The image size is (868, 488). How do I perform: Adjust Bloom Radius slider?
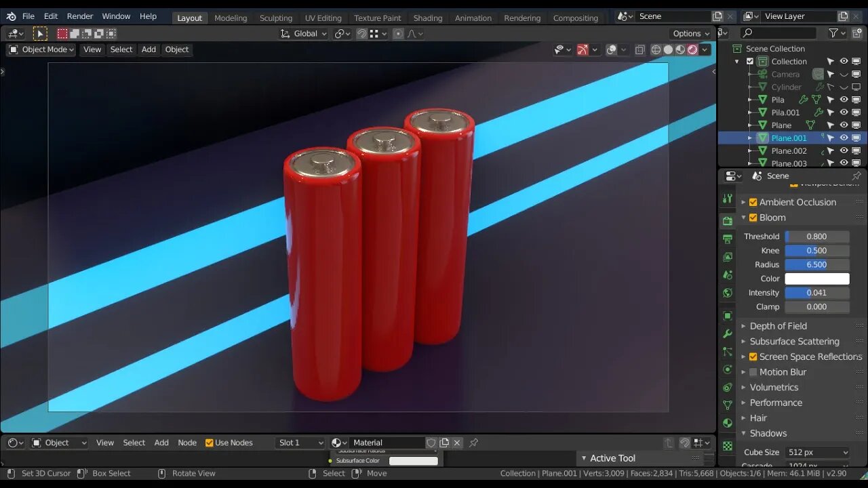pyautogui.click(x=816, y=265)
